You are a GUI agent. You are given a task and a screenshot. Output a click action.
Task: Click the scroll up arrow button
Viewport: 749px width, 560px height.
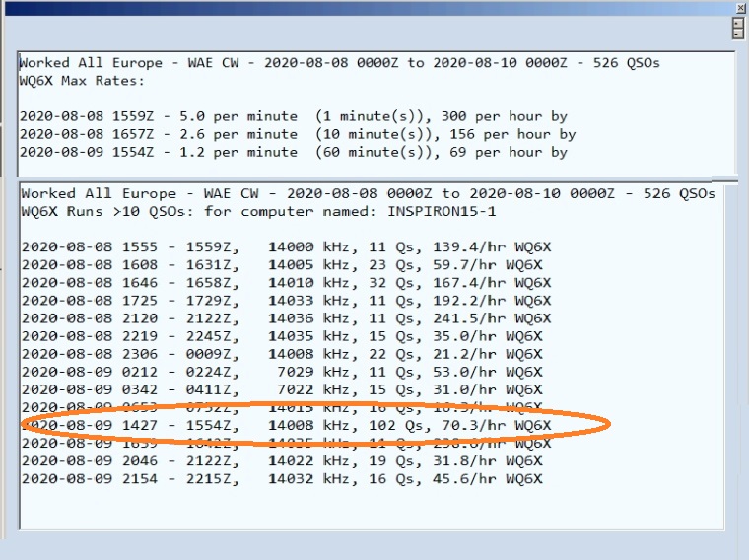(x=738, y=24)
